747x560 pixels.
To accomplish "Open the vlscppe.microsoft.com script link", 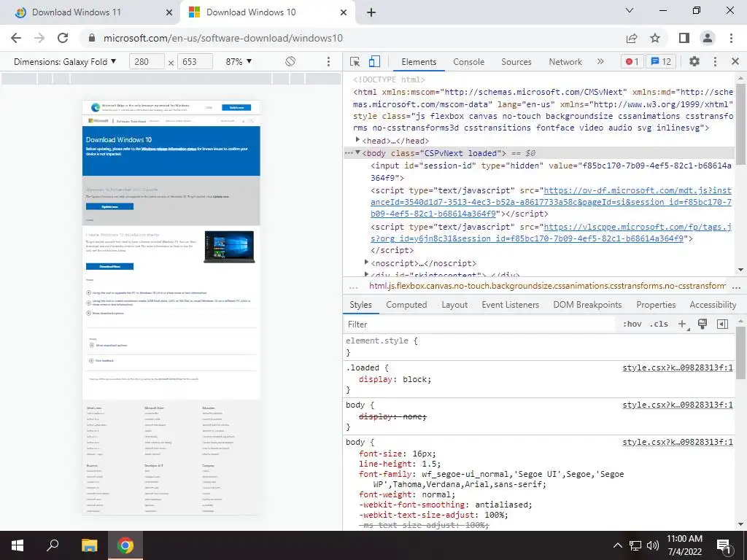I will pos(551,233).
